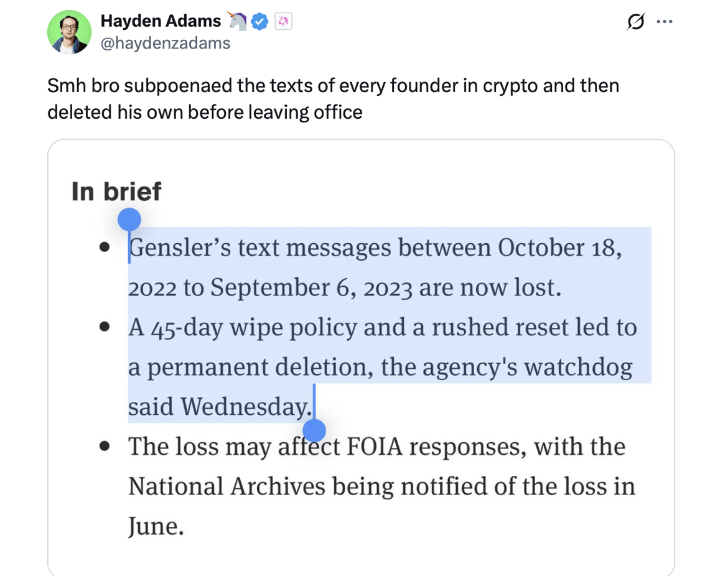Click the top blue text selection handle

tap(129, 219)
